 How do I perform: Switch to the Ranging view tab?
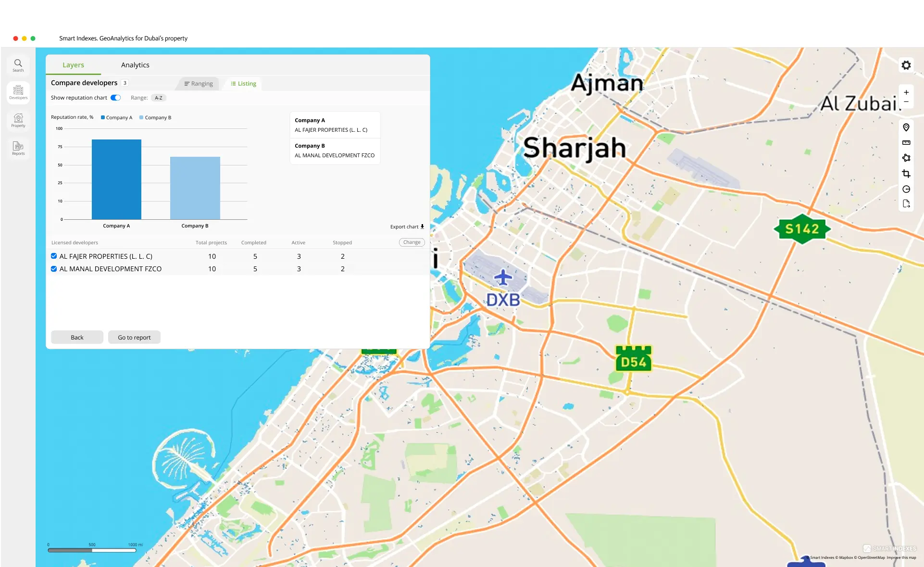(199, 84)
